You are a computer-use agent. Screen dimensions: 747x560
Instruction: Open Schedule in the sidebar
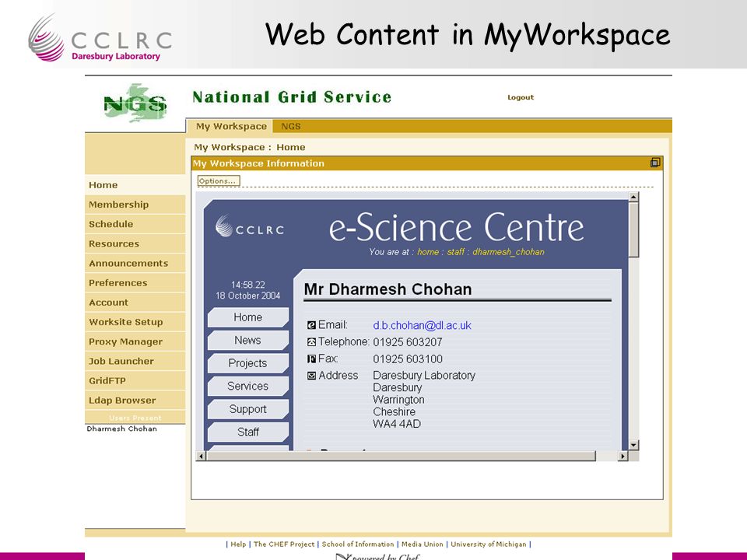135,224
